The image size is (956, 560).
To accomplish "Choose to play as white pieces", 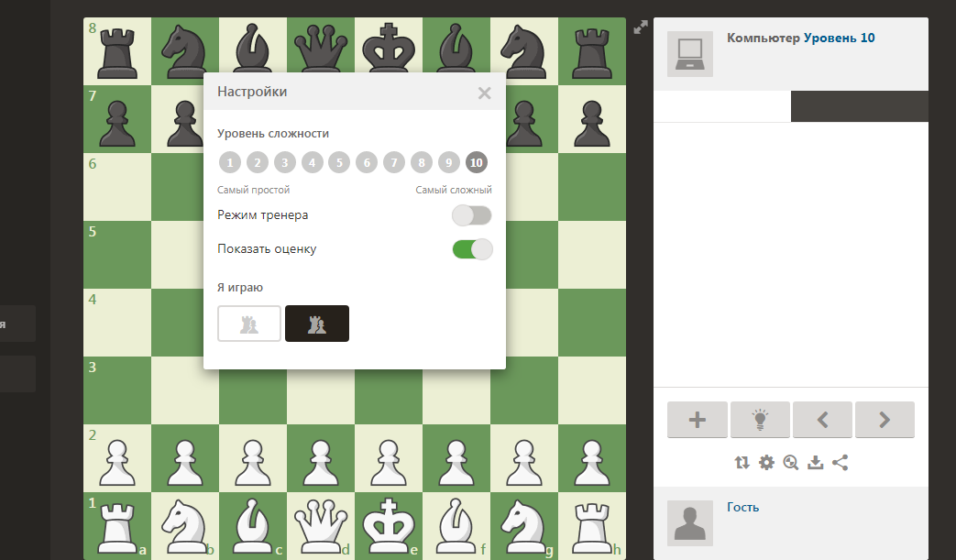I will (249, 324).
